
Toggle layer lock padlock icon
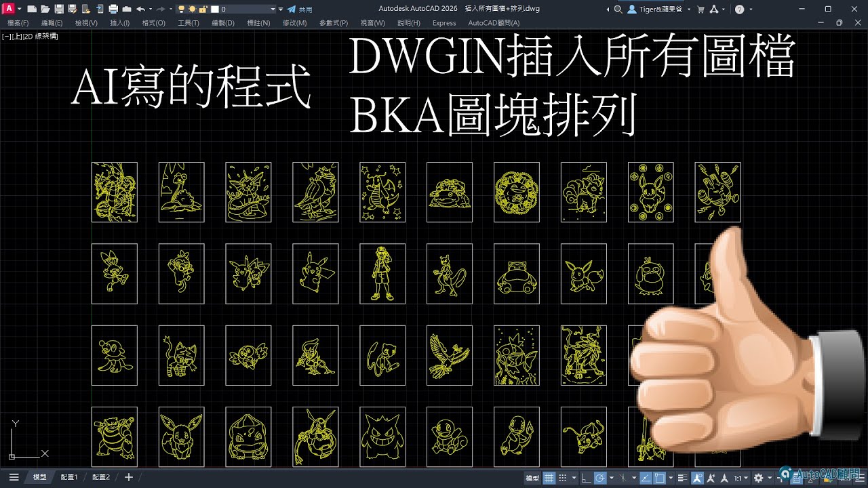(203, 9)
